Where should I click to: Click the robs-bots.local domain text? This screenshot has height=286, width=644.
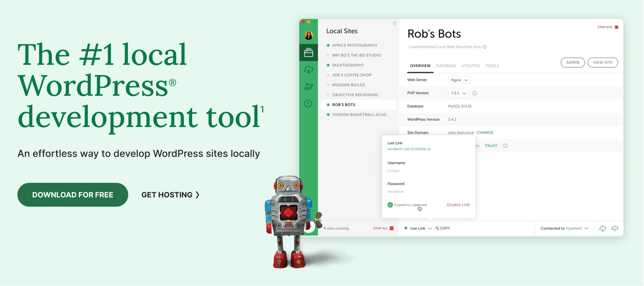tap(461, 133)
